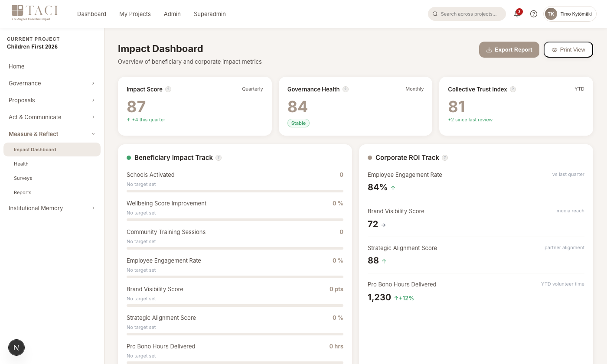Open the help circle icon in header
The image size is (607, 364).
point(534,14)
